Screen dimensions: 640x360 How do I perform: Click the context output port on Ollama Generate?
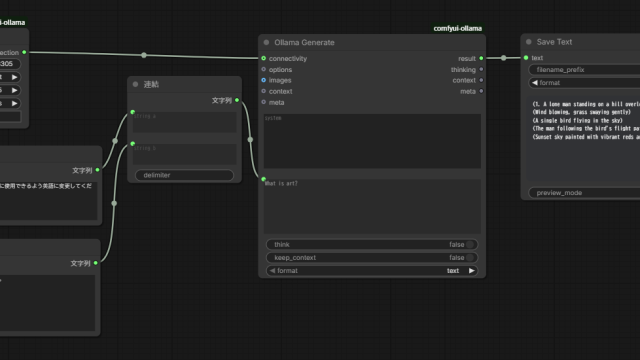pos(481,80)
